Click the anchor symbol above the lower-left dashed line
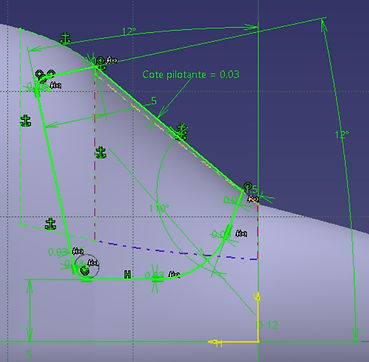This screenshot has height=362, width=369. point(50,224)
